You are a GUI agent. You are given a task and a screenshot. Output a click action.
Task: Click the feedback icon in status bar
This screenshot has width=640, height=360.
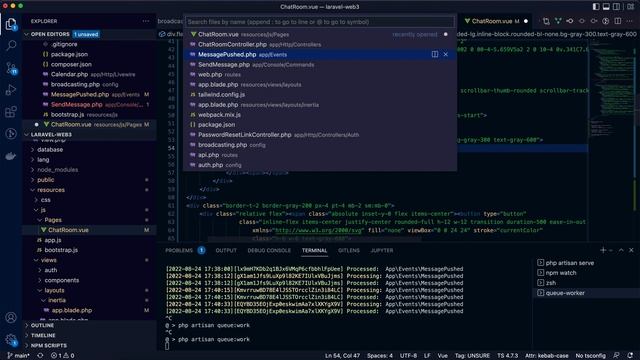[x=616, y=356]
